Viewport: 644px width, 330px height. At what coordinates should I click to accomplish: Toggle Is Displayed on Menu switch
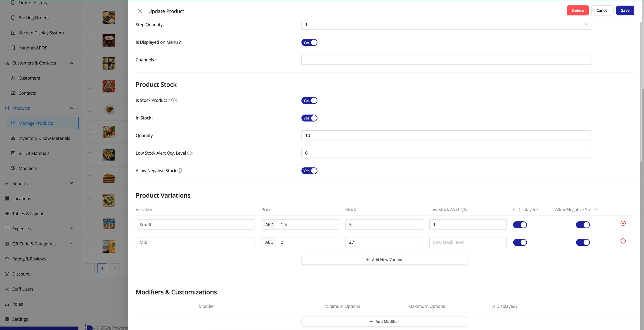click(x=309, y=42)
